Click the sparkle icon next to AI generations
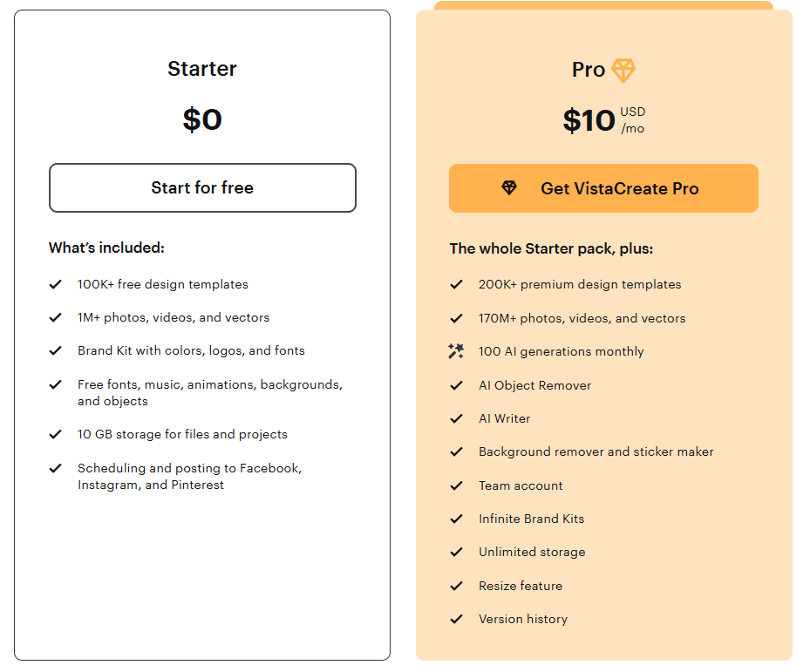810x672 pixels. pos(456,351)
